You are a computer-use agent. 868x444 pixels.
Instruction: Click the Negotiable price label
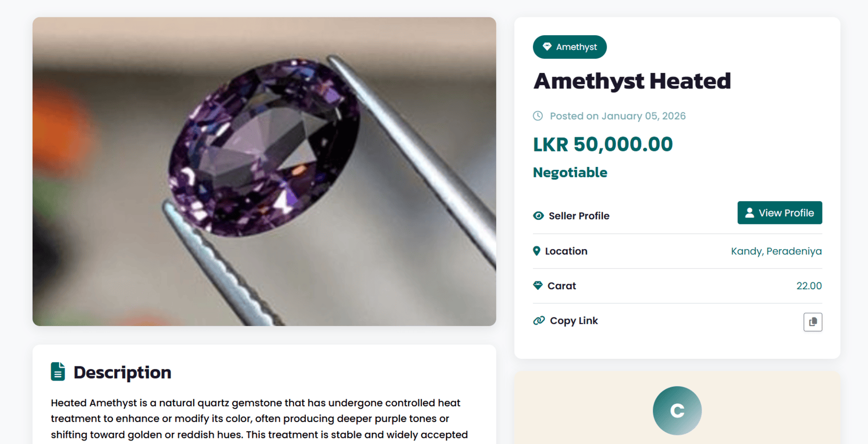click(x=570, y=172)
